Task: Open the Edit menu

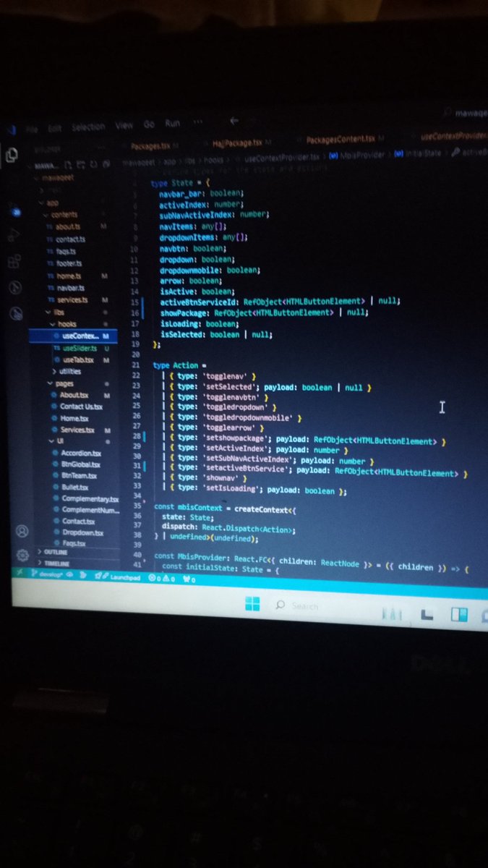Action: click(x=55, y=127)
